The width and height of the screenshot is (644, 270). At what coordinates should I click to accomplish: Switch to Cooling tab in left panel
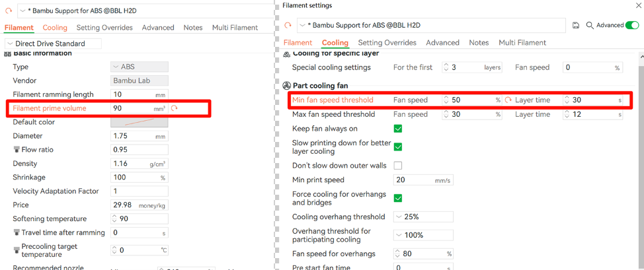pyautogui.click(x=55, y=28)
